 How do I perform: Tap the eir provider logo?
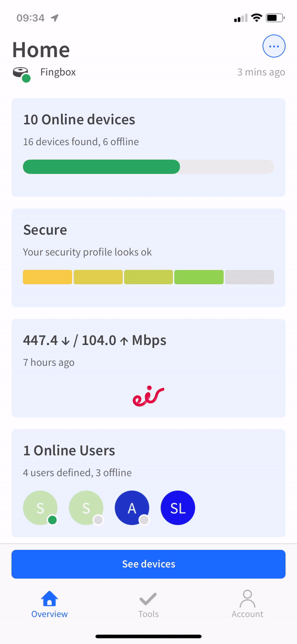[x=148, y=395]
